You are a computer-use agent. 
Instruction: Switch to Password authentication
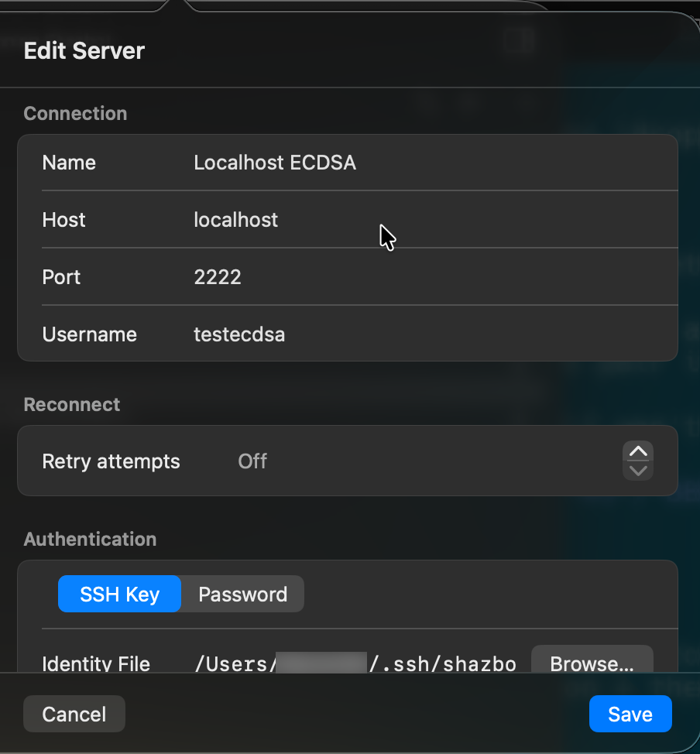click(242, 594)
